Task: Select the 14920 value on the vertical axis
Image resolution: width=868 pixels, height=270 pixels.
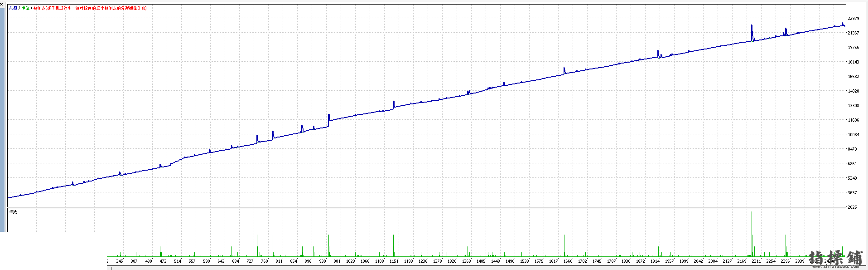Action: pyautogui.click(x=854, y=91)
